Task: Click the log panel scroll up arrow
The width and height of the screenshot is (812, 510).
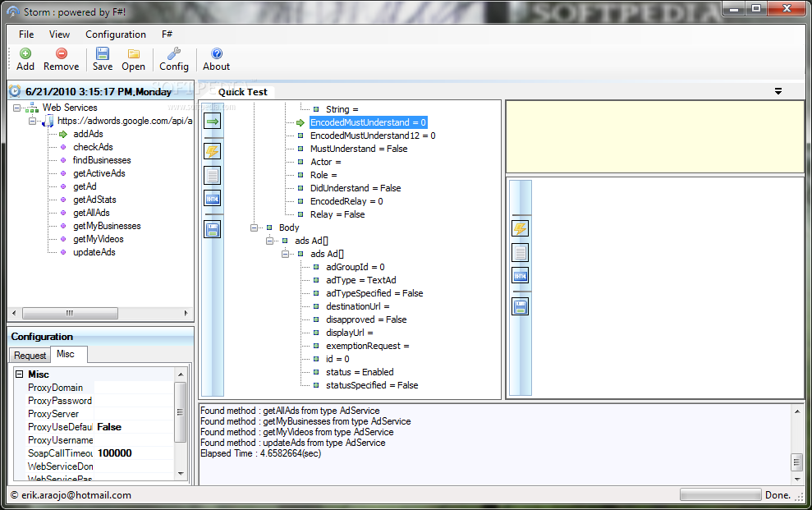Action: 797,411
